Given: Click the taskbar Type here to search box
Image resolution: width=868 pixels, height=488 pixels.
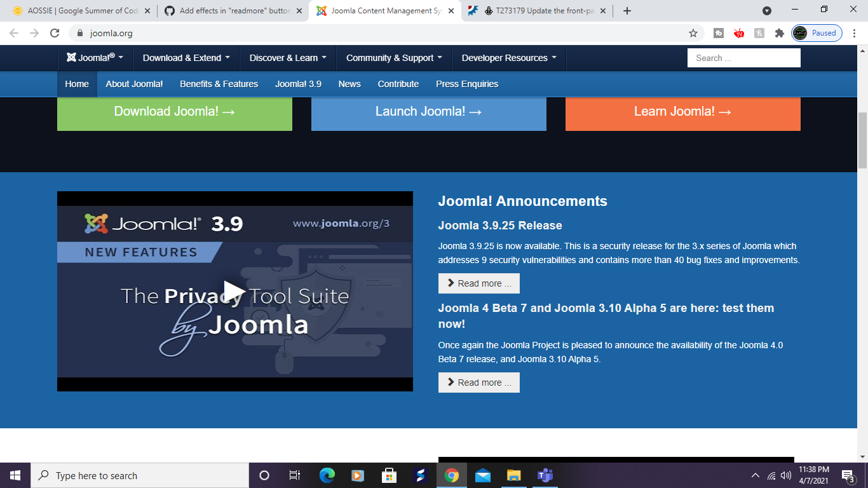Looking at the screenshot, I should [140, 475].
